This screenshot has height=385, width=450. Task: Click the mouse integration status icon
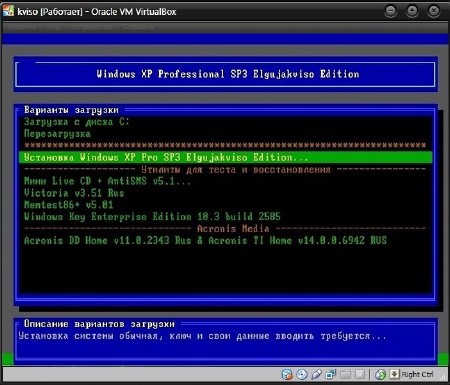coord(380,374)
